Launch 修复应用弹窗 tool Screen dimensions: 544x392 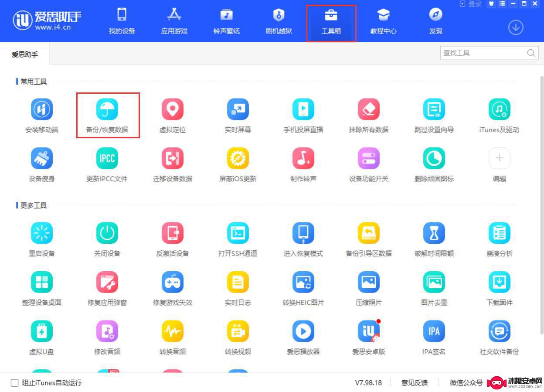point(107,282)
